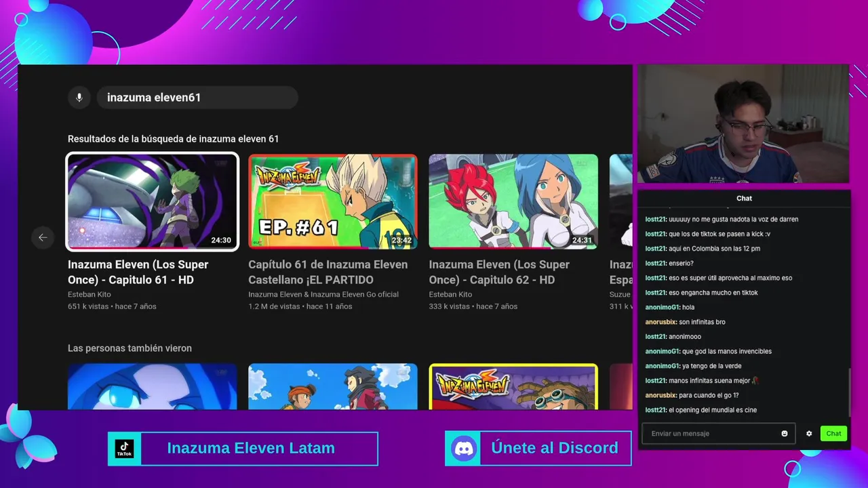Click chat message 'son infinitas bro'
The width and height of the screenshot is (868, 488).
[x=702, y=322]
